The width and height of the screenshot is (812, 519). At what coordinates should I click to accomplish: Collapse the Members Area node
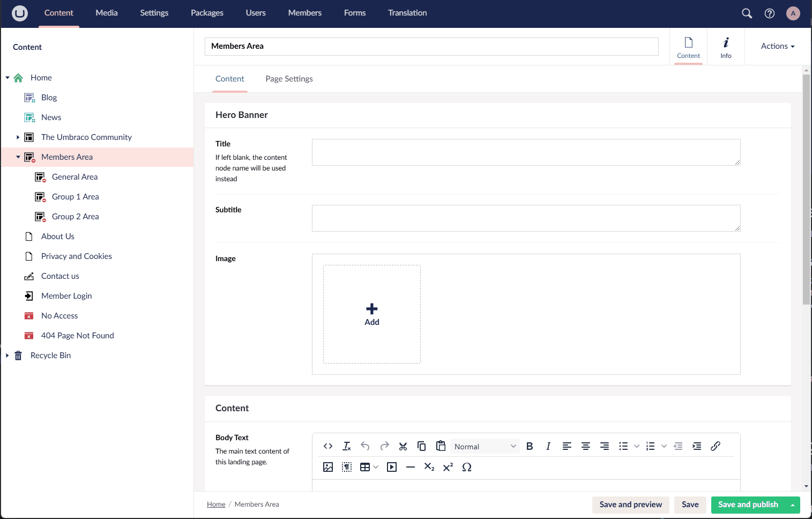pos(18,157)
